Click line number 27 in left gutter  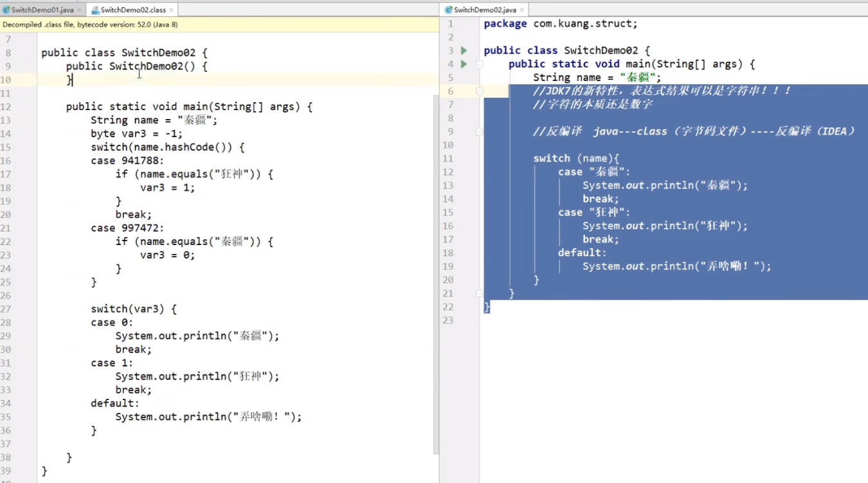[x=6, y=309]
